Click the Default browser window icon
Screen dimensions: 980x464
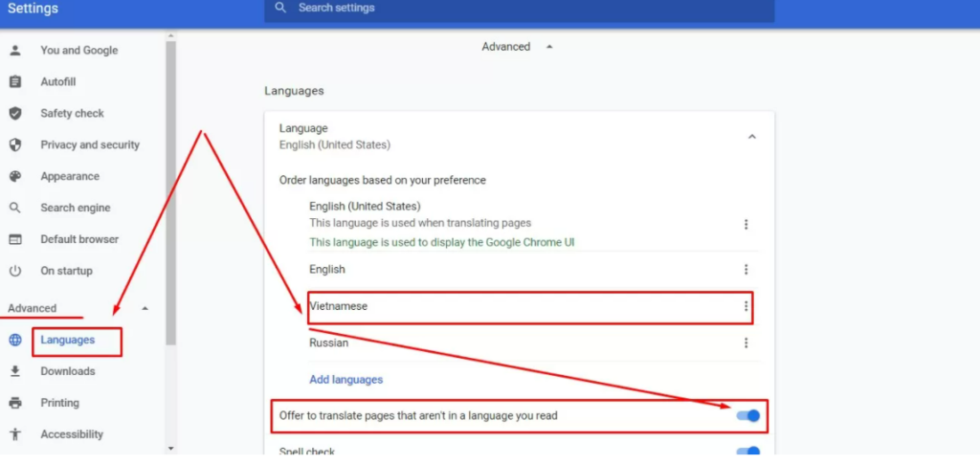(15, 239)
